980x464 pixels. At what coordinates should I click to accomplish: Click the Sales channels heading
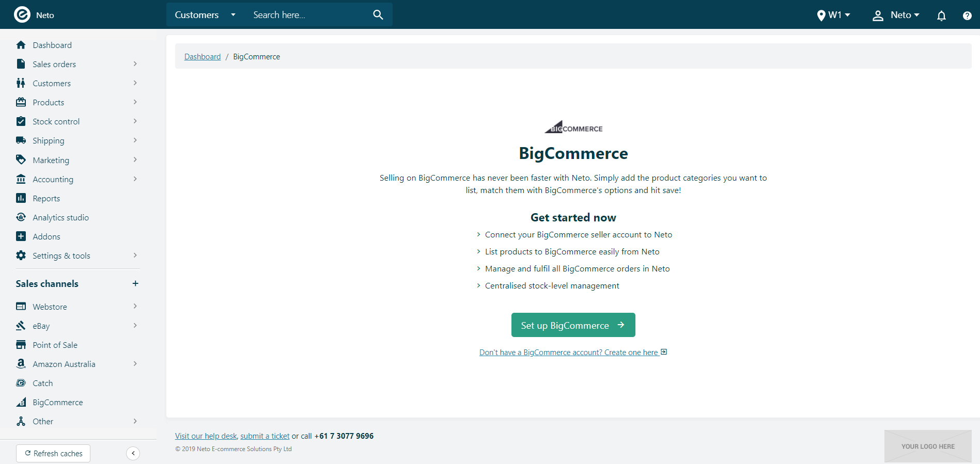pyautogui.click(x=47, y=284)
